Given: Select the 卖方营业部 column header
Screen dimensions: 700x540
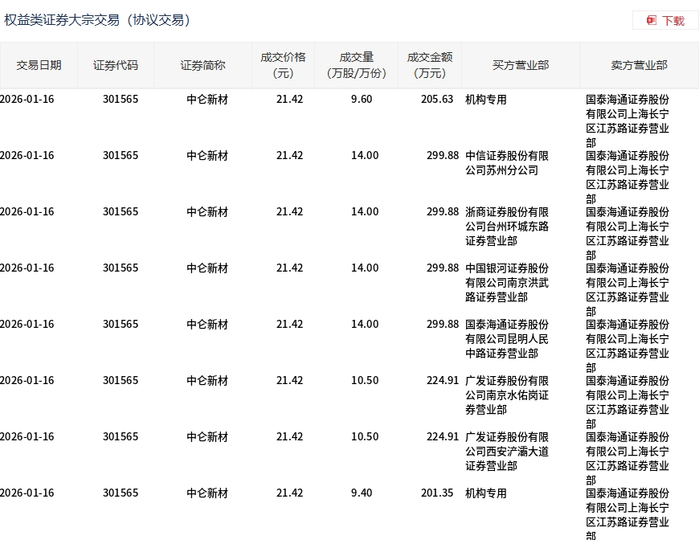Looking at the screenshot, I should [x=639, y=66].
